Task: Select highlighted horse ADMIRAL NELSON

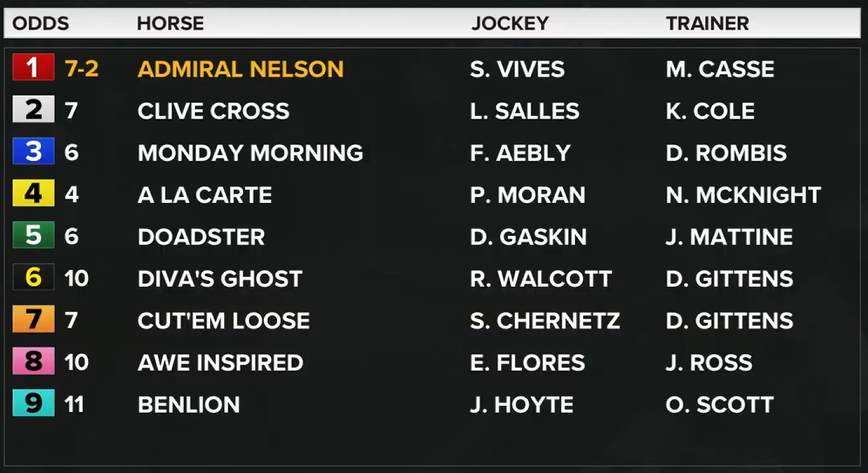Action: (x=241, y=69)
